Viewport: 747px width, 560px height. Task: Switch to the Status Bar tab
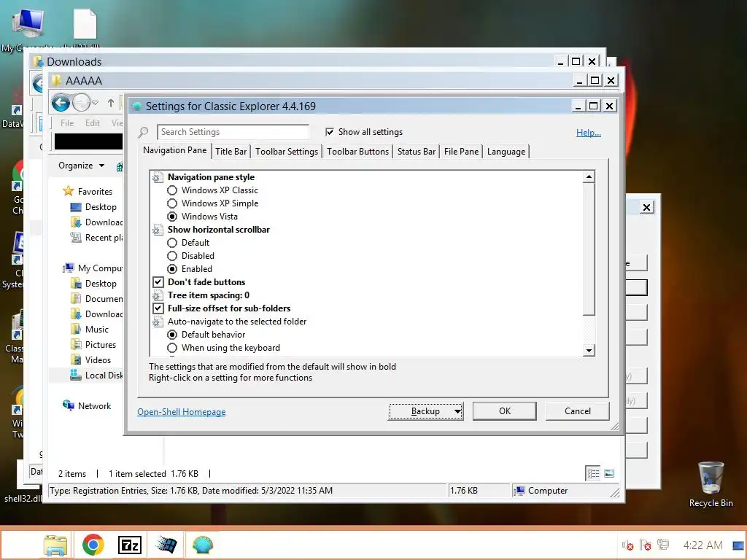coord(417,152)
